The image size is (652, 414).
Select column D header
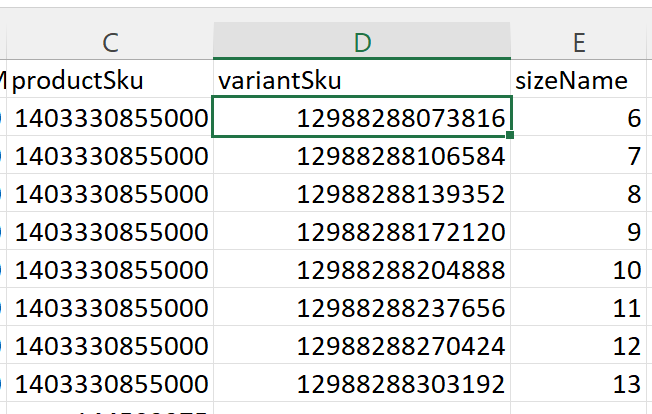(362, 41)
